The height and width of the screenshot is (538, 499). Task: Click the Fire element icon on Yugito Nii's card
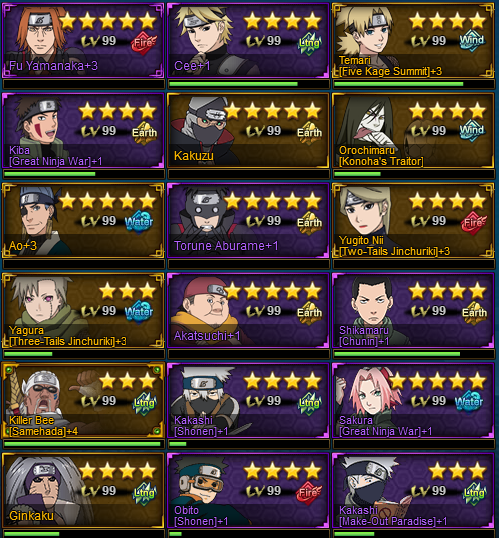(x=474, y=223)
